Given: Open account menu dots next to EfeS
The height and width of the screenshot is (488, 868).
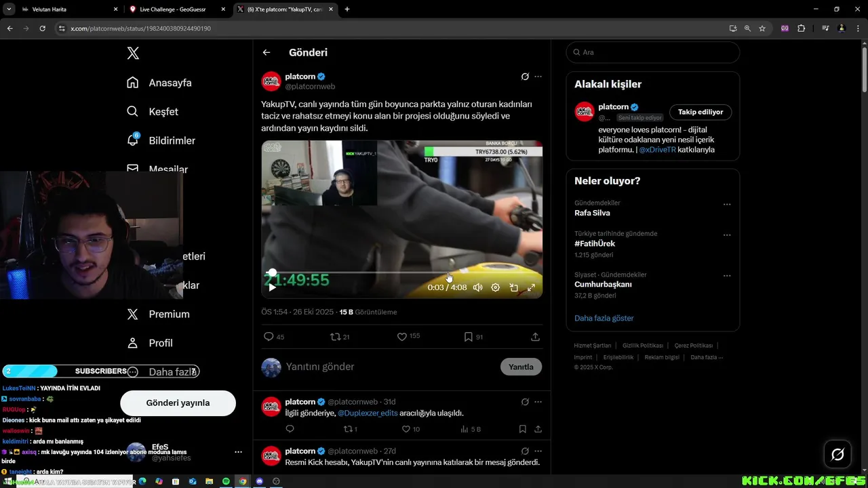Looking at the screenshot, I should tap(238, 452).
